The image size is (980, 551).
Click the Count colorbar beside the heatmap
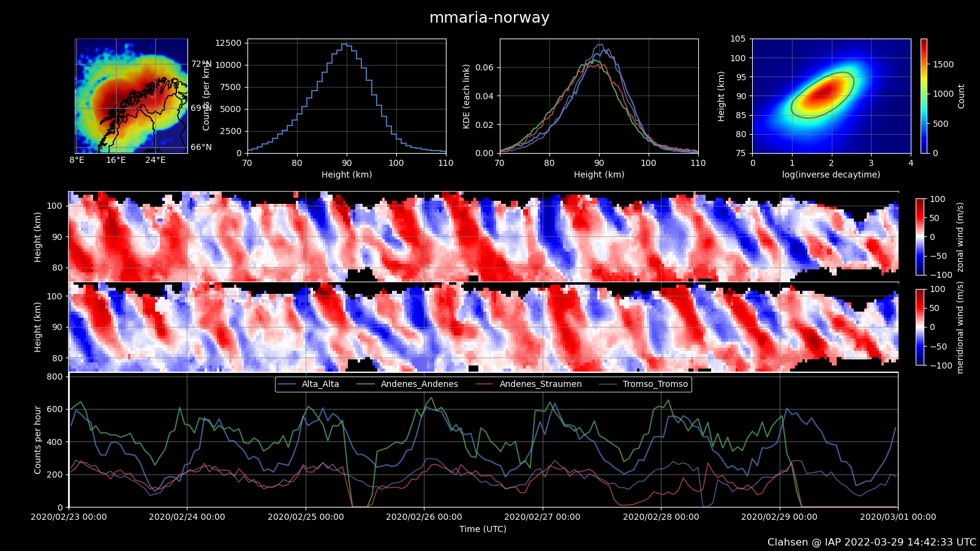pyautogui.click(x=924, y=96)
